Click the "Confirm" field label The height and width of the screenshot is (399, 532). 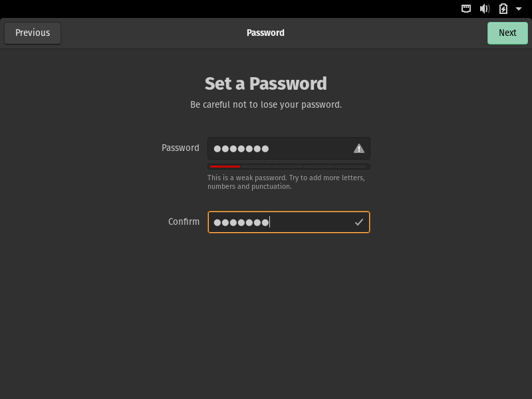(x=184, y=221)
